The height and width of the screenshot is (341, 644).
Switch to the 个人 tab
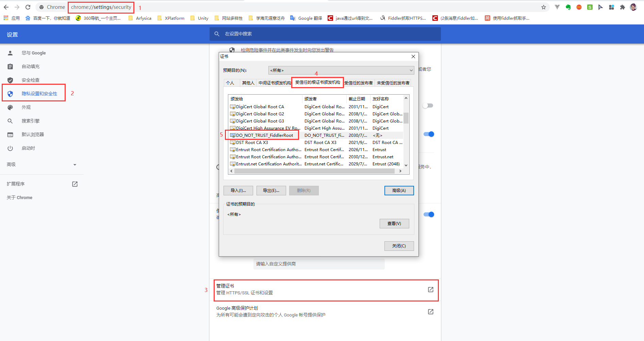point(230,83)
